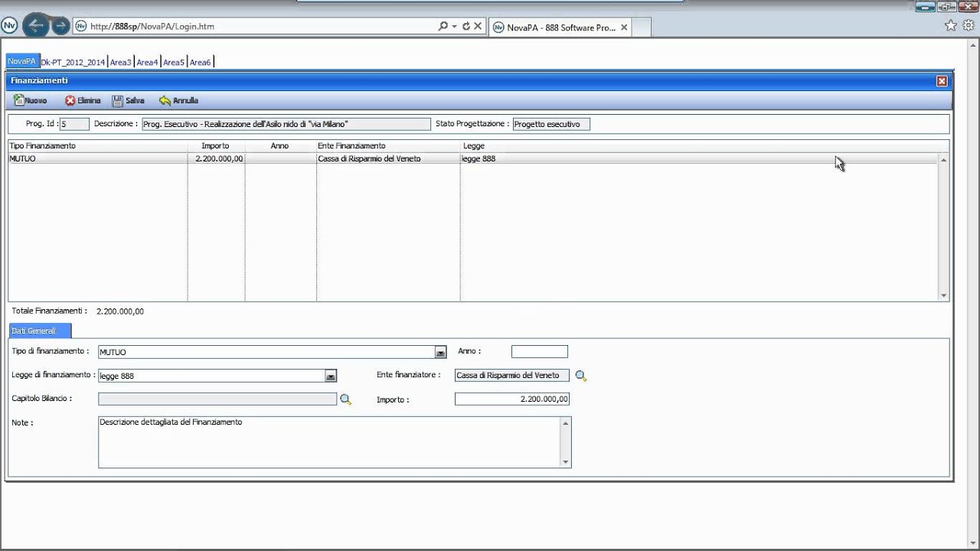Open the address bar dropdown arrow
980x551 pixels.
454,26
